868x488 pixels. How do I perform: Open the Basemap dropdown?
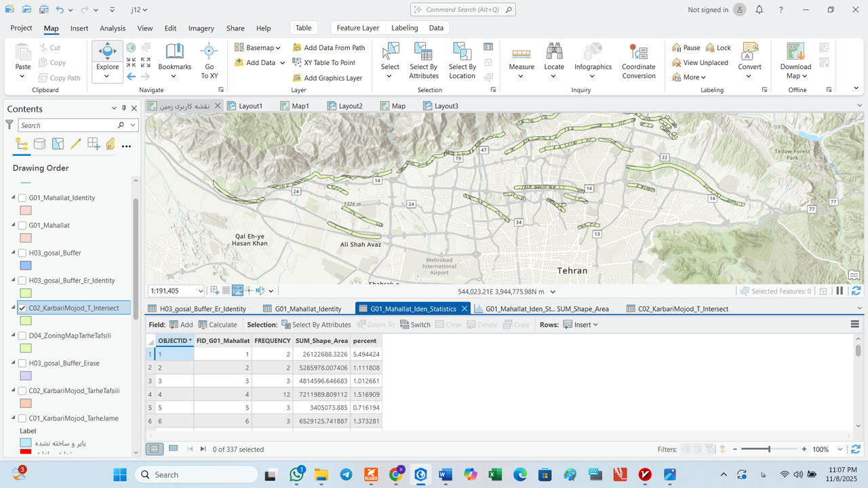tap(258, 47)
